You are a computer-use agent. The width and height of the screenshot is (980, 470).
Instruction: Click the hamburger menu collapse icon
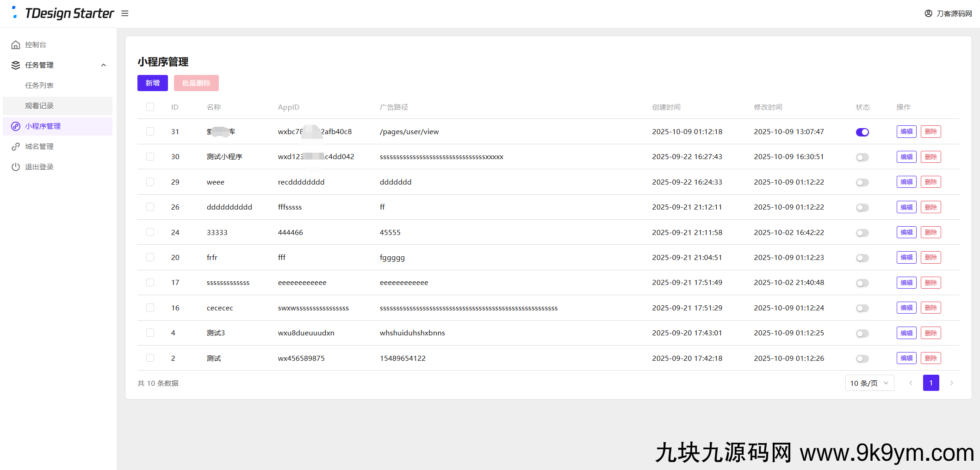coord(125,13)
